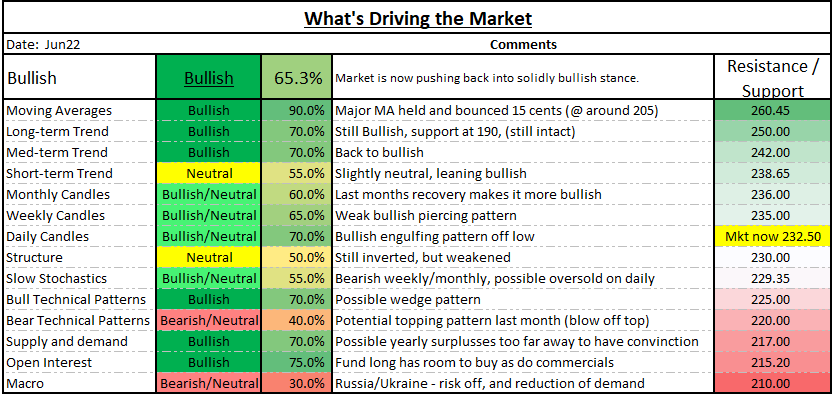Image resolution: width=834 pixels, height=394 pixels.
Task: Click the 260.45 resistance level cell
Action: 771,111
